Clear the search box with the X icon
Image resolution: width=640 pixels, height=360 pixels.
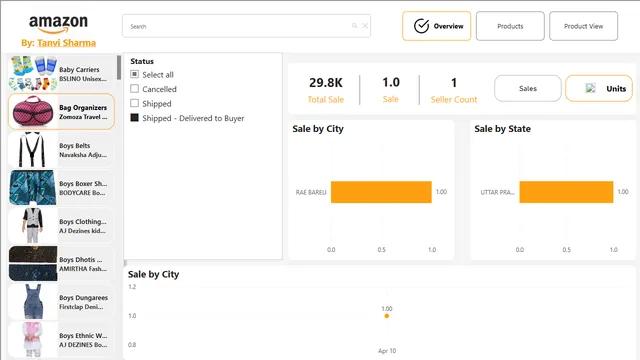click(x=365, y=26)
